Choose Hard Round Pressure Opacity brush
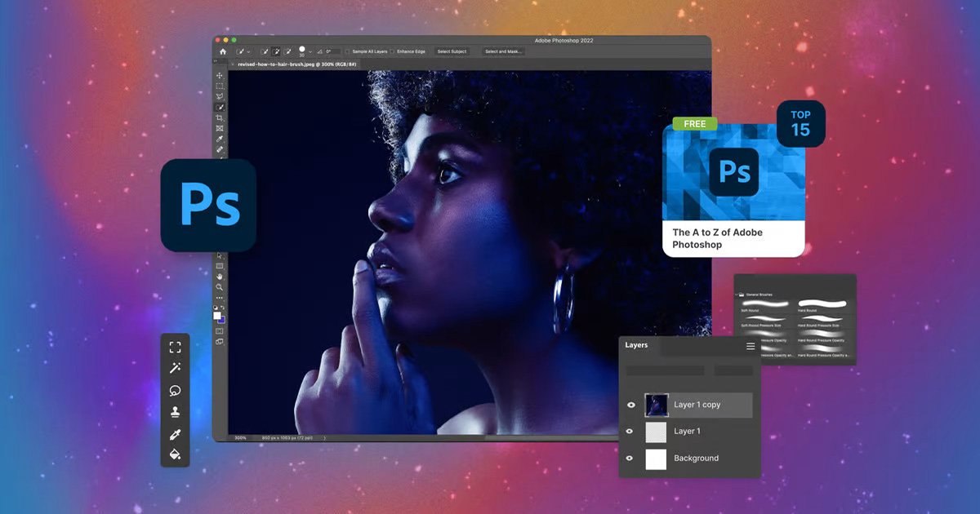 (822, 335)
